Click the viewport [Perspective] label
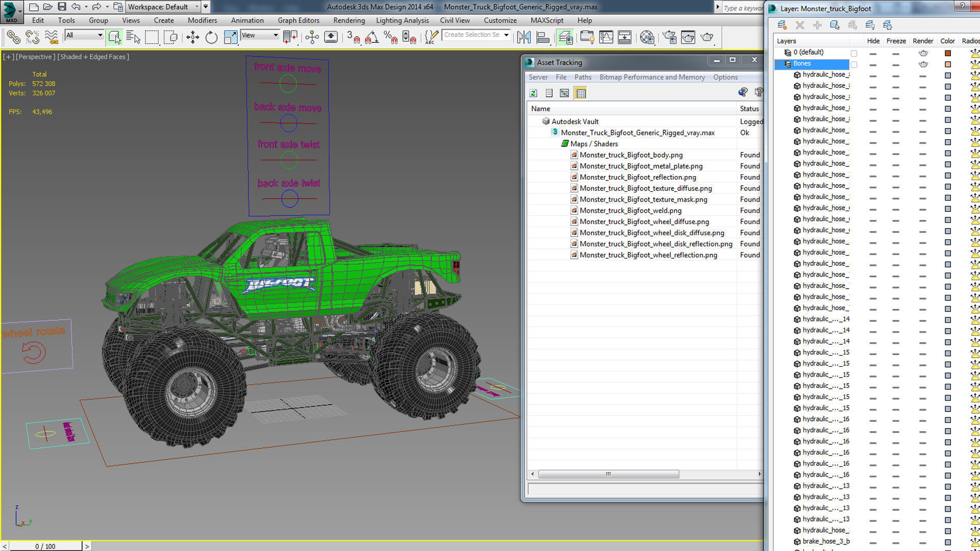Image resolution: width=980 pixels, height=551 pixels. click(35, 57)
